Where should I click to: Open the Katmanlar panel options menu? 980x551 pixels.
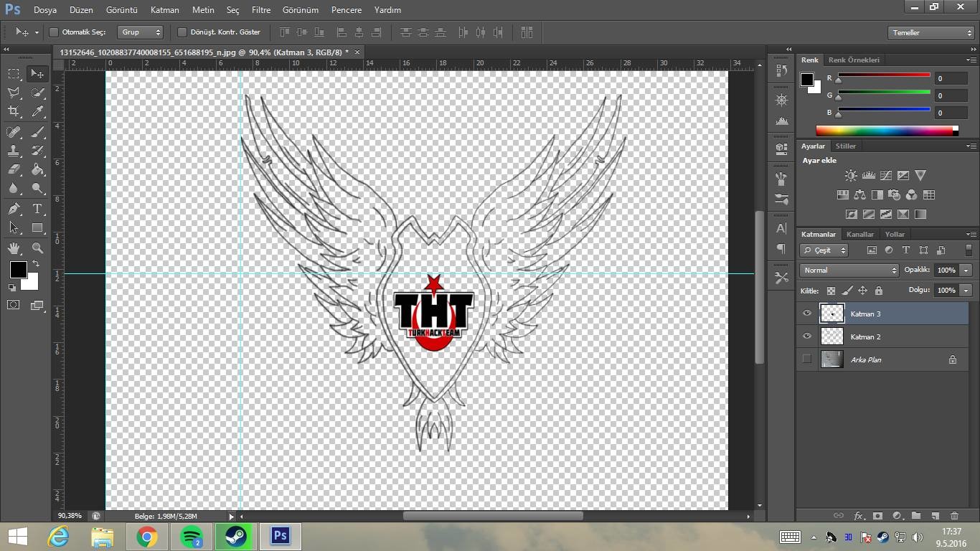point(971,235)
